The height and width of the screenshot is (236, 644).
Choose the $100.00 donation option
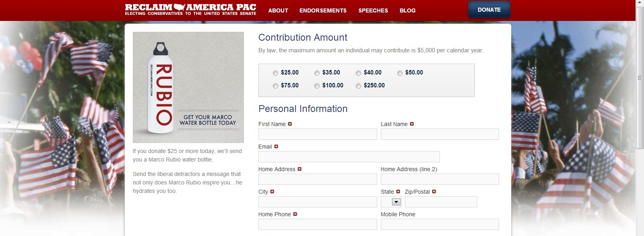pos(317,86)
